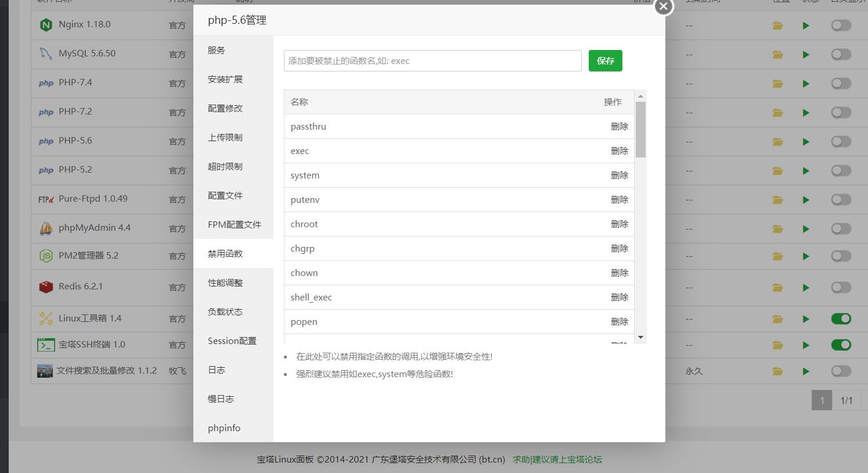
Task: Click the MySQL dolphin icon
Action: coord(46,53)
